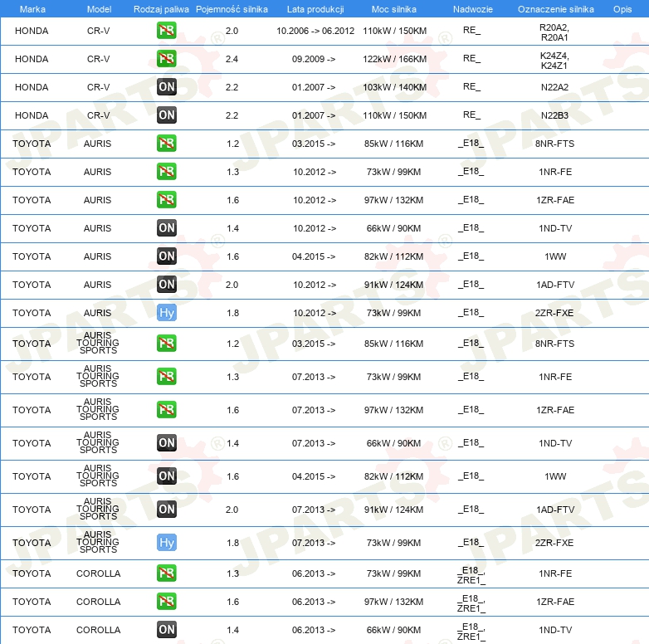The width and height of the screenshot is (649, 644).
Task: Click power value '103kW / 140KM'
Action: [x=394, y=87]
